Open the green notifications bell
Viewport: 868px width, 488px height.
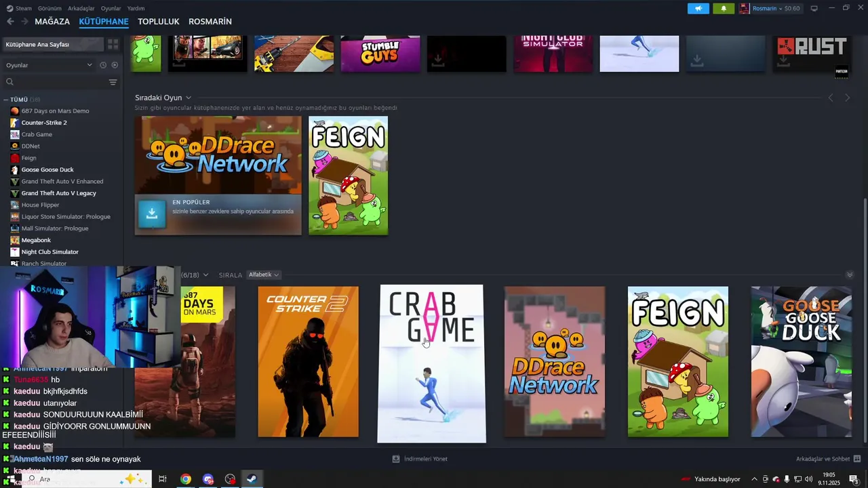(x=724, y=8)
